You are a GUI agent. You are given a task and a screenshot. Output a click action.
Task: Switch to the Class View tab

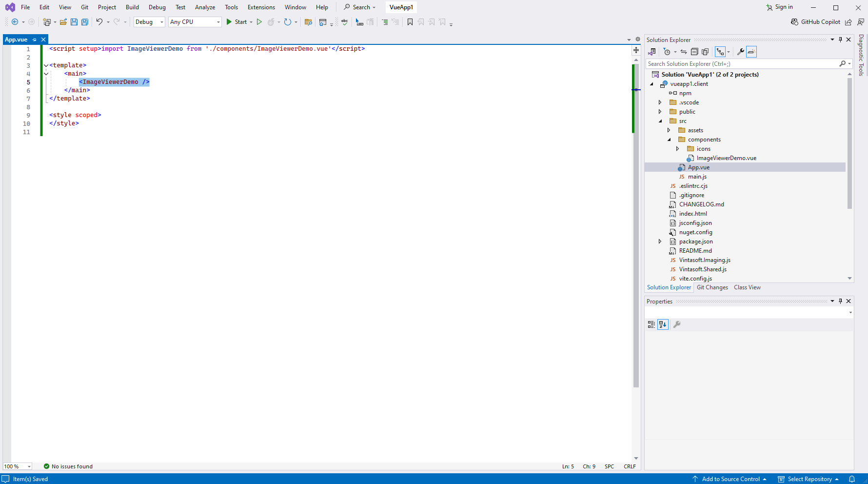[747, 287]
